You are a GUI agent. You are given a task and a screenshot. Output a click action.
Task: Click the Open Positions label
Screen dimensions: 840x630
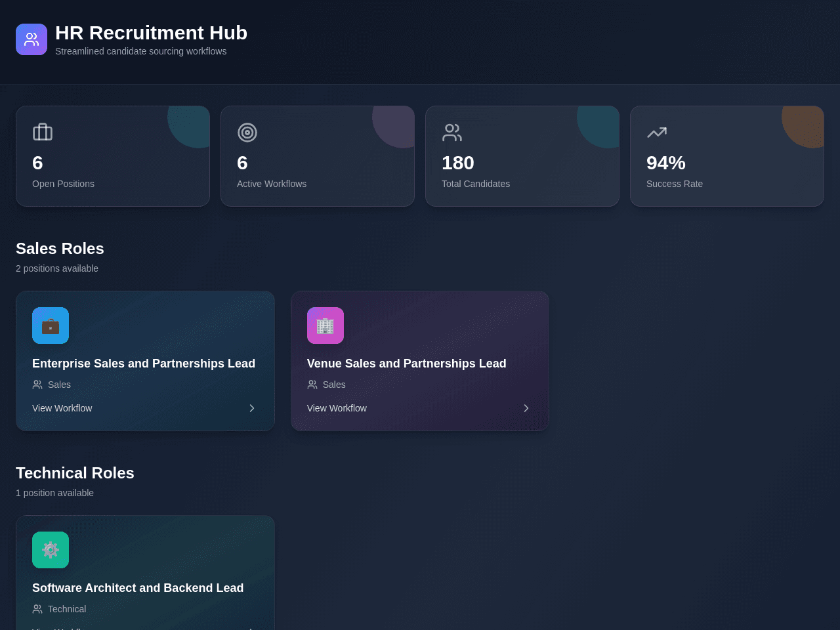(x=63, y=184)
